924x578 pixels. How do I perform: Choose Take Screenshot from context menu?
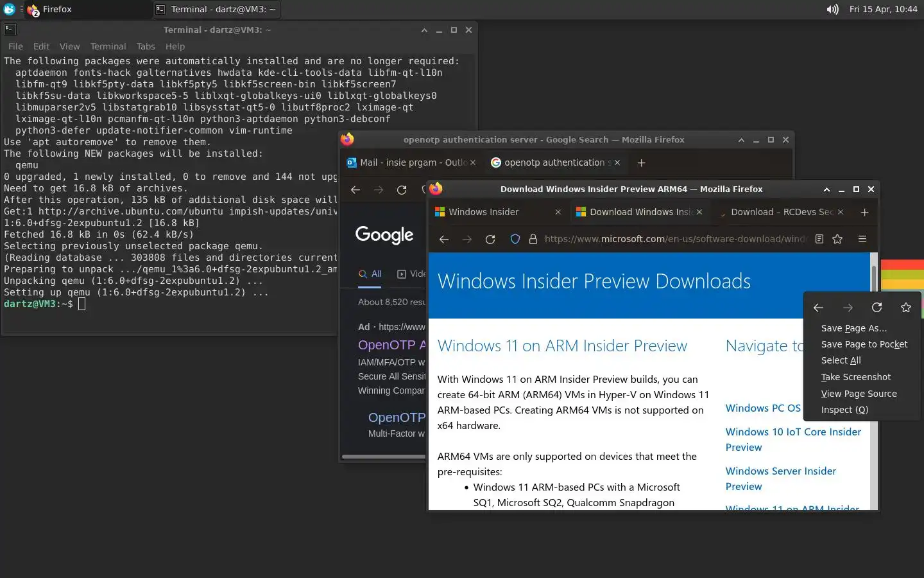point(861,377)
